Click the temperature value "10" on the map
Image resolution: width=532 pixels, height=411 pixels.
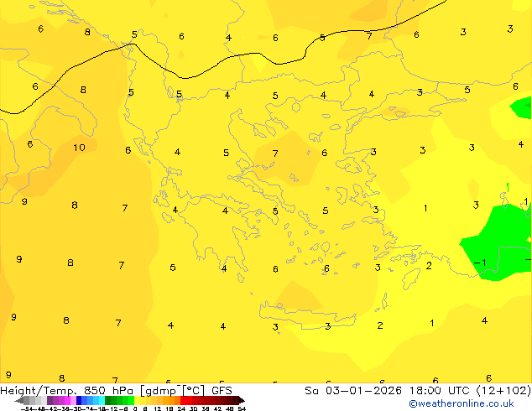tap(79, 148)
